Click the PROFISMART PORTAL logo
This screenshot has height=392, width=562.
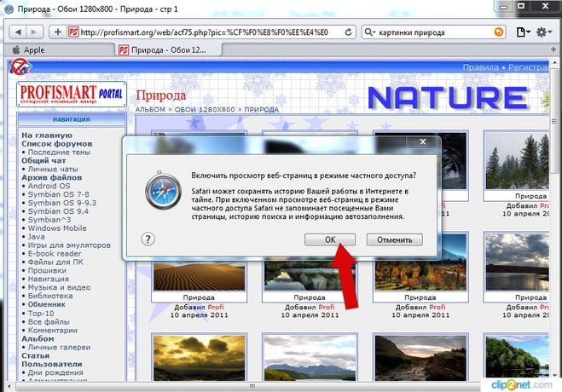pyautogui.click(x=72, y=94)
